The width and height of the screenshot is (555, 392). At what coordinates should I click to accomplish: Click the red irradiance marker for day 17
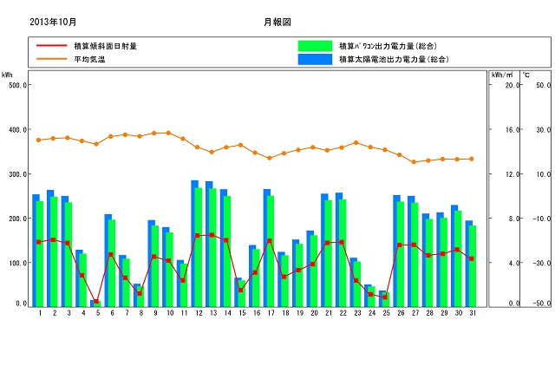coord(270,241)
